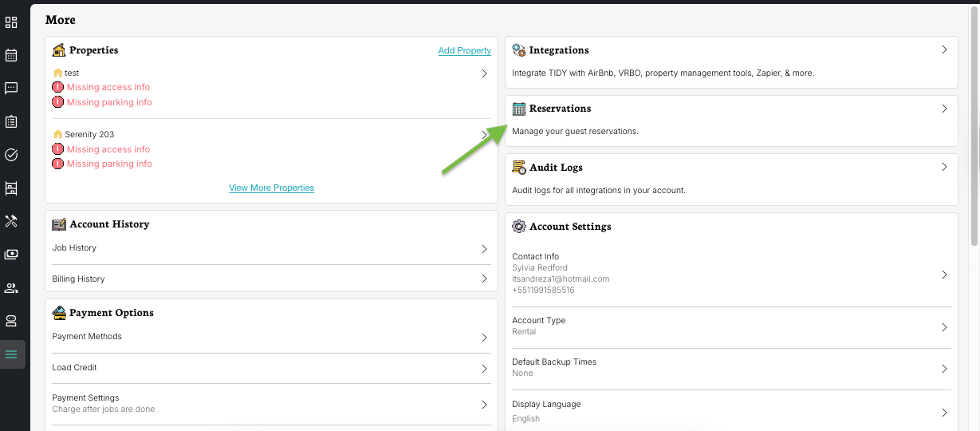Screen dimensions: 980x431
Task: Click warning icon by Serenity 203 Missing access info
Action: coord(57,149)
